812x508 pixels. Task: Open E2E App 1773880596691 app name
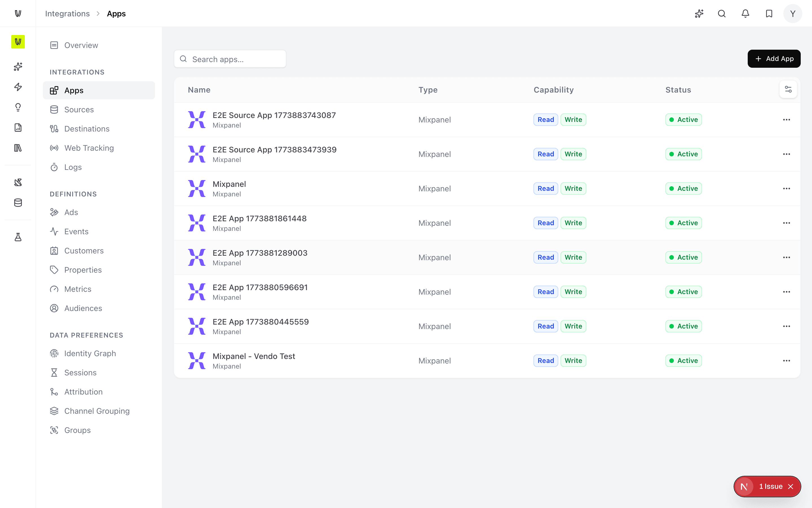coord(260,287)
